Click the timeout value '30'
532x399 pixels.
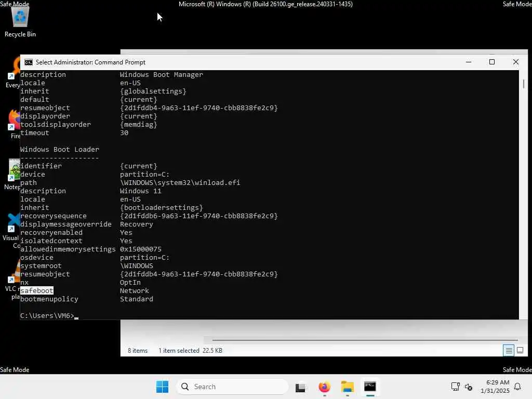click(124, 133)
